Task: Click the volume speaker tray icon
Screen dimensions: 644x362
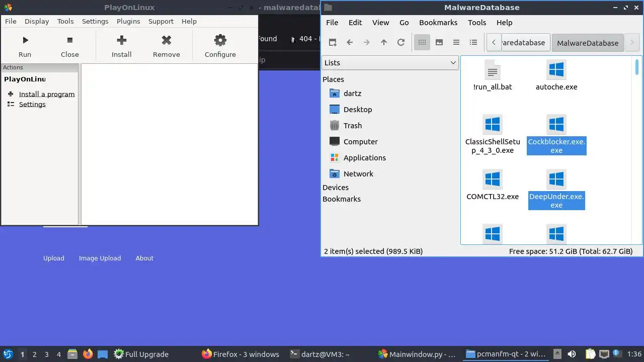Action: click(572, 354)
